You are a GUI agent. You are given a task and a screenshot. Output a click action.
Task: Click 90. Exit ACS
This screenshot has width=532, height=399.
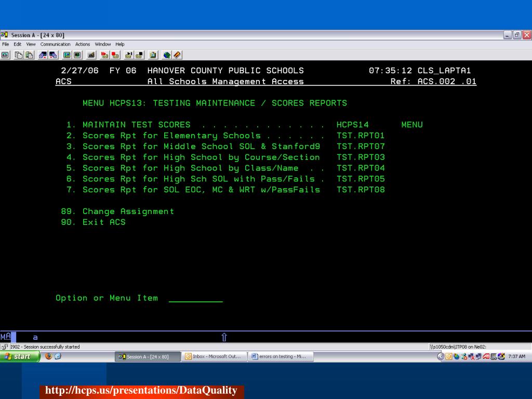(93, 222)
